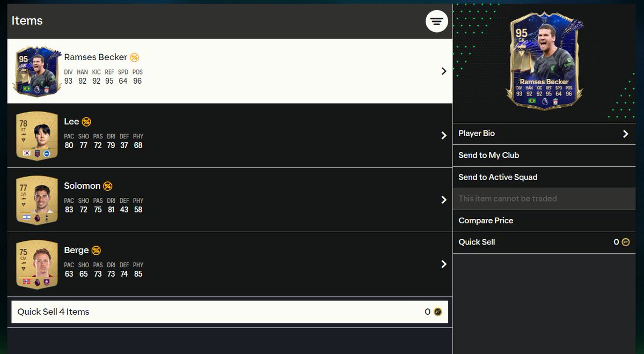Click coin icon in right panel Quick Sell row
644x354 pixels.
pyautogui.click(x=625, y=242)
